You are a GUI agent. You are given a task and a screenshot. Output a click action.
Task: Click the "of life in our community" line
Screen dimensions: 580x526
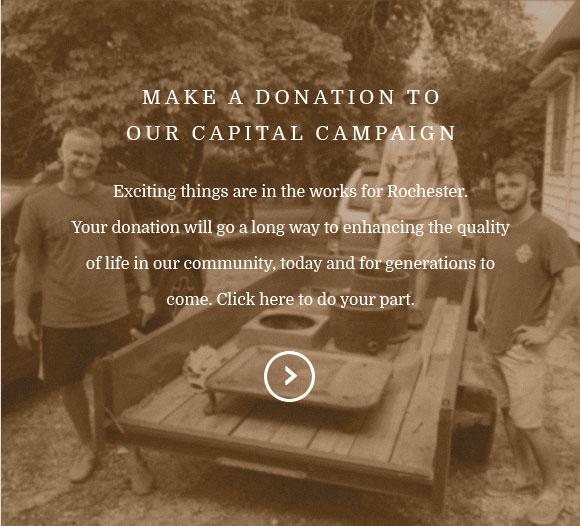290,263
